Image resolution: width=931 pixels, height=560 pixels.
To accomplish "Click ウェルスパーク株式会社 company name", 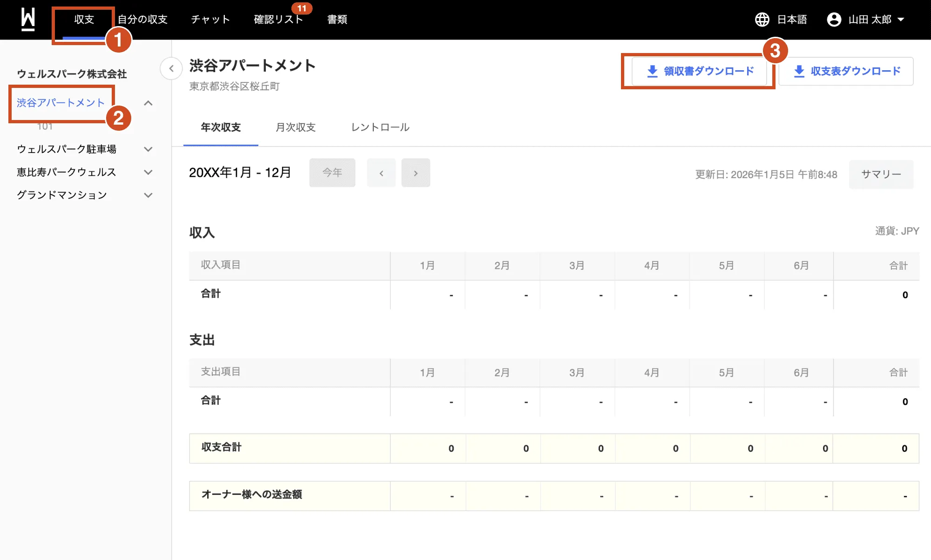I will (72, 74).
